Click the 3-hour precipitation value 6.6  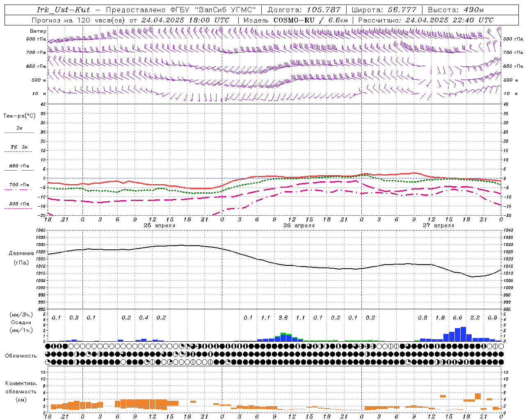tap(457, 317)
